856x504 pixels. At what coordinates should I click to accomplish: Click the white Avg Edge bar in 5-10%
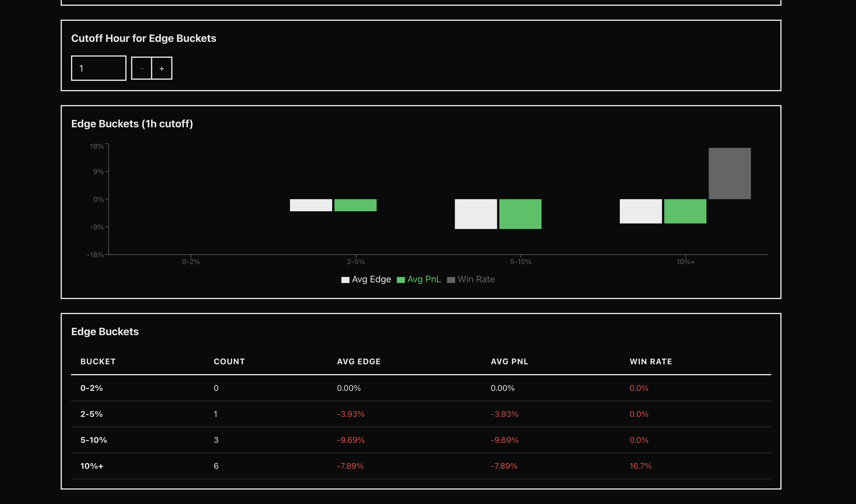[x=476, y=214]
